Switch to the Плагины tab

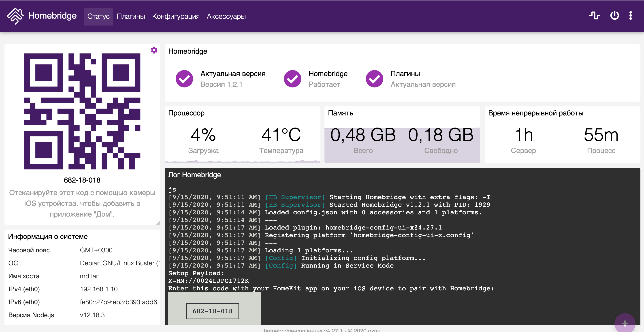[131, 17]
